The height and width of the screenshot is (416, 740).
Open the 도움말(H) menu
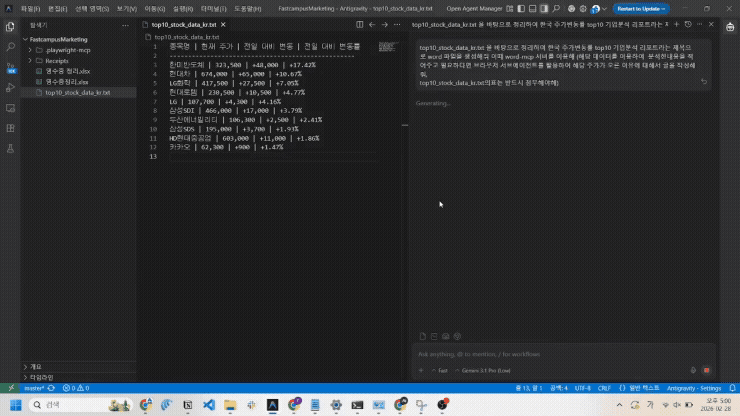click(247, 8)
